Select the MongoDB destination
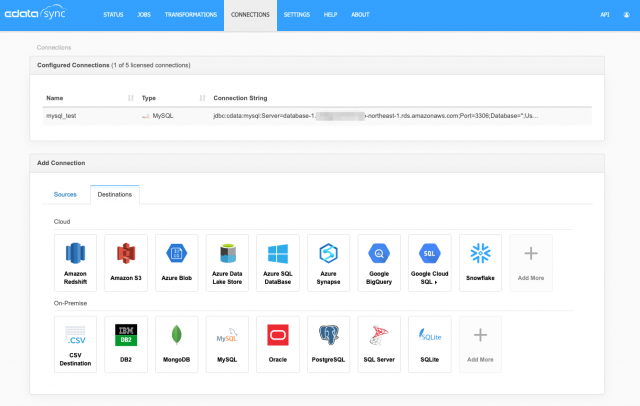The image size is (640, 406). click(x=176, y=344)
